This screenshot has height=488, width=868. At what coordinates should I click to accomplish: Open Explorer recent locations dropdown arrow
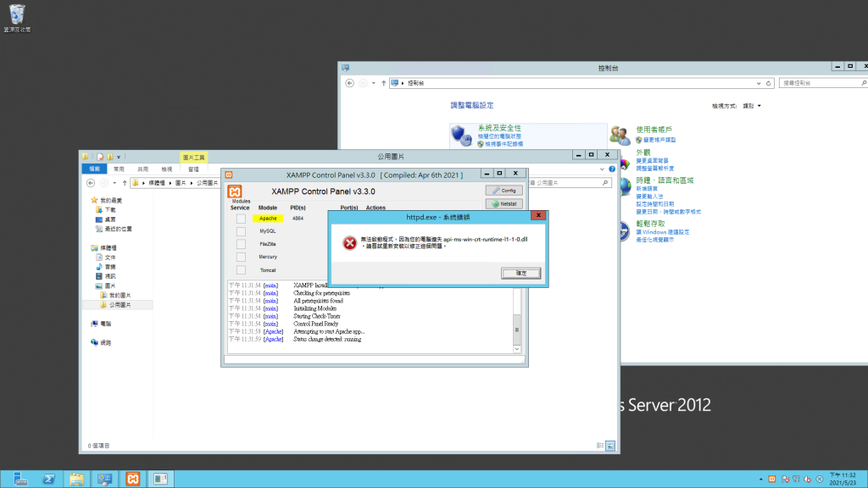point(114,183)
